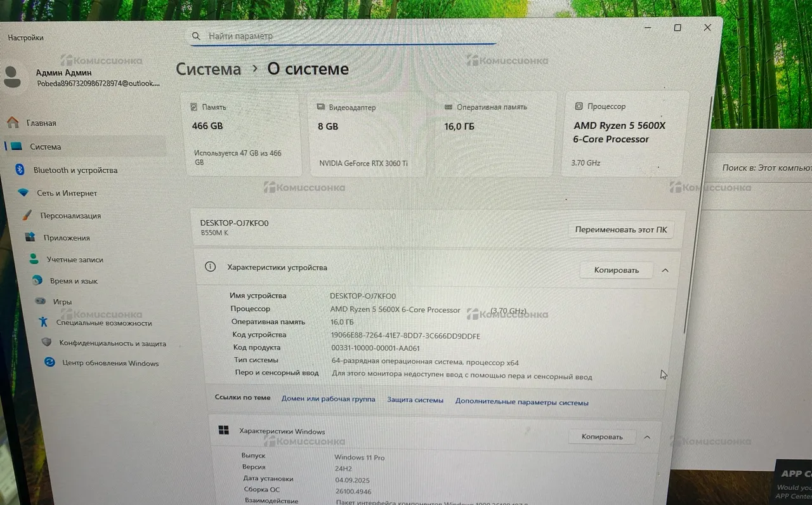Viewport: 812px width, 505px height.
Task: Open the Персонализация brush icon
Action: tap(27, 215)
